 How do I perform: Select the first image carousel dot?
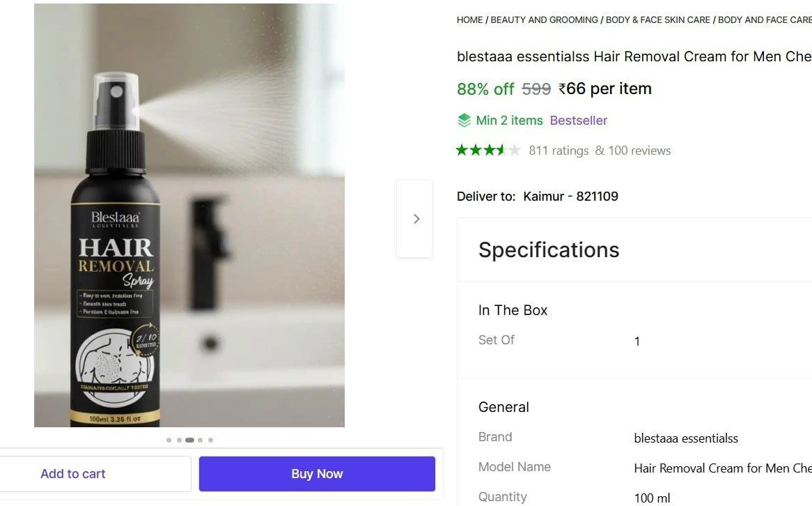point(169,440)
